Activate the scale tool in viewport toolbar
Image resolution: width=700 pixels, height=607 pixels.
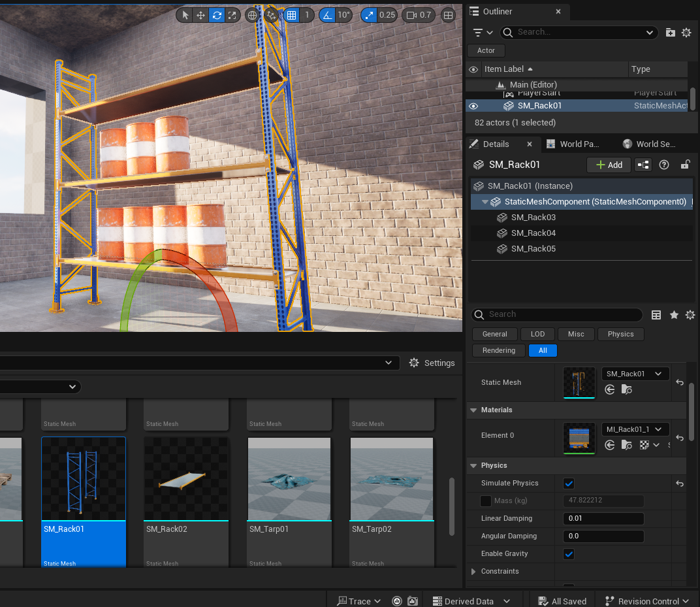(232, 15)
